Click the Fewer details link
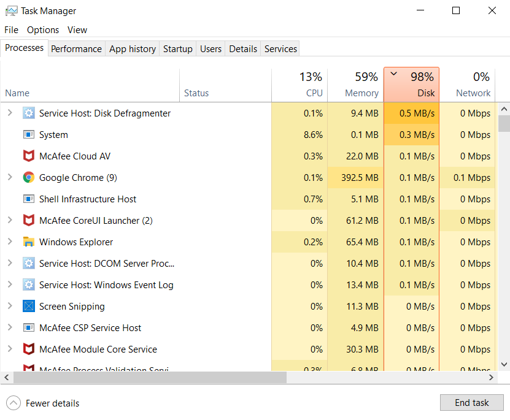Image resolution: width=510 pixels, height=420 pixels. 52,403
